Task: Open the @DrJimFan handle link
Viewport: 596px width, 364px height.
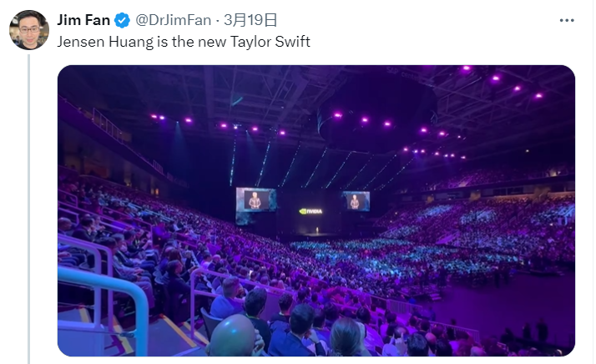Action: tap(173, 20)
